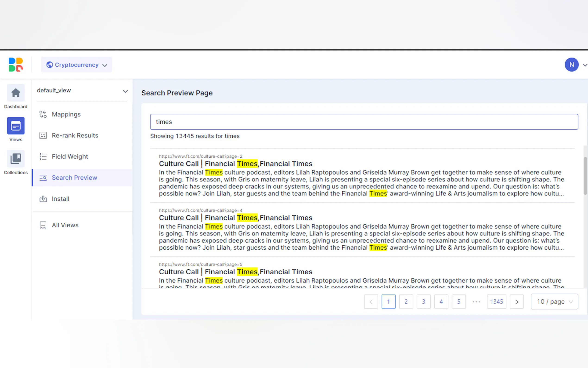Go to next results page arrow

click(516, 302)
